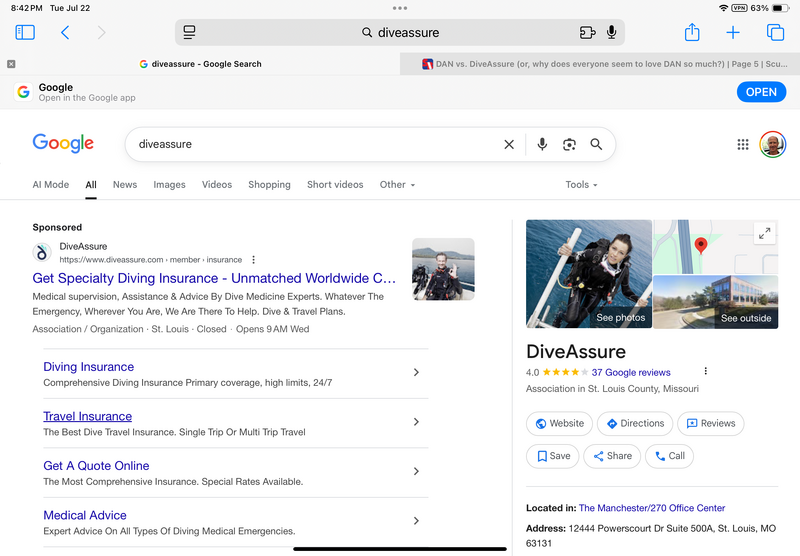Open Google Lens image search
The height and width of the screenshot is (556, 800).
569,144
